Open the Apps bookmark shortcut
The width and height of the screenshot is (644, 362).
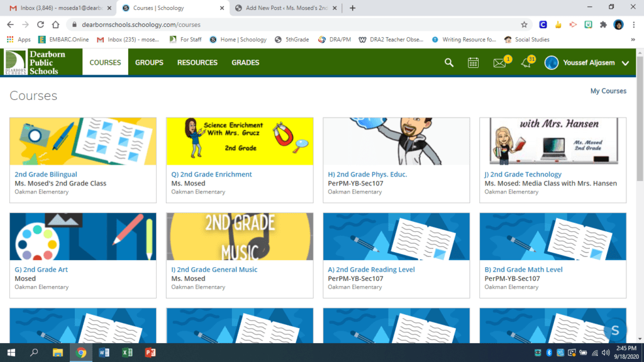19,40
